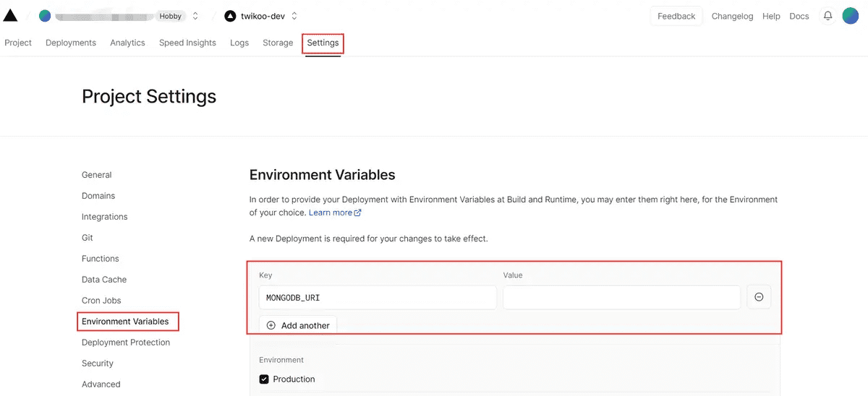
Task: Expand the team scope switcher
Action: [x=195, y=16]
